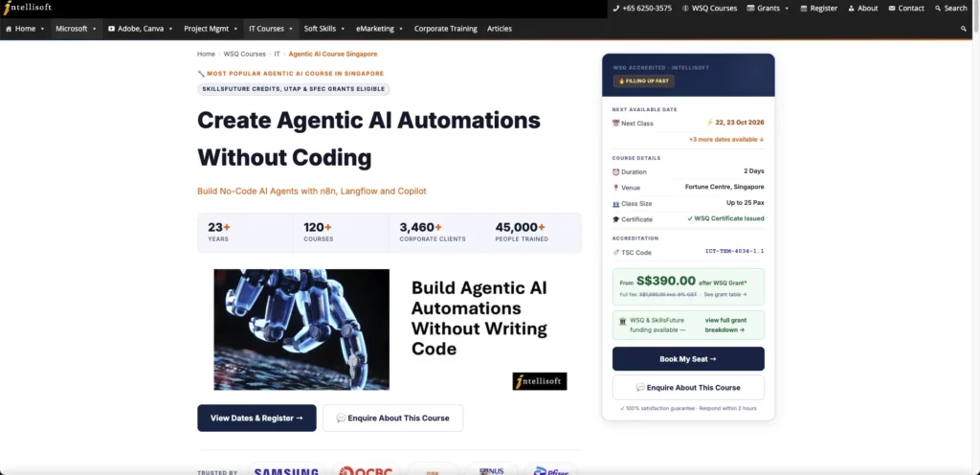Screen dimensions: 980x475
Task: Click the left Enquire About This Course button
Action: click(x=393, y=418)
